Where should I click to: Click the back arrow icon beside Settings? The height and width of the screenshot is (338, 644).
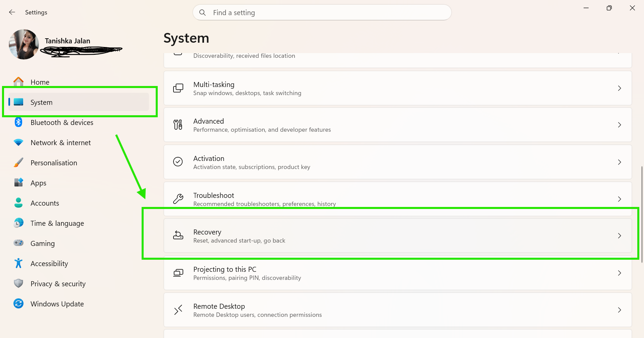tap(12, 12)
